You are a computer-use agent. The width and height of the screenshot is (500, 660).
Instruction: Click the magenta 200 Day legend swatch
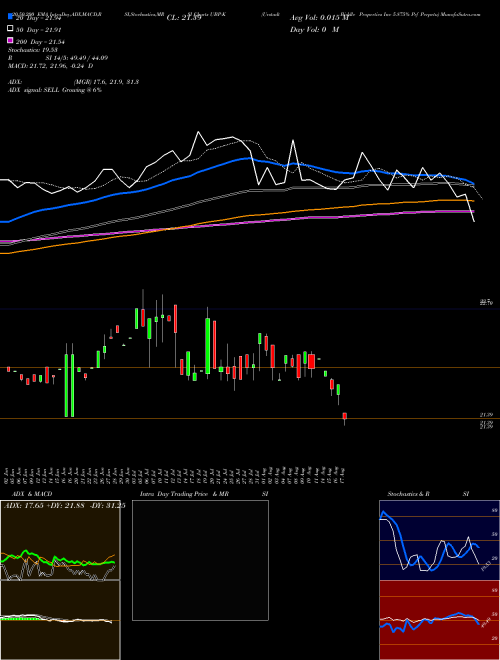(x=11, y=41)
